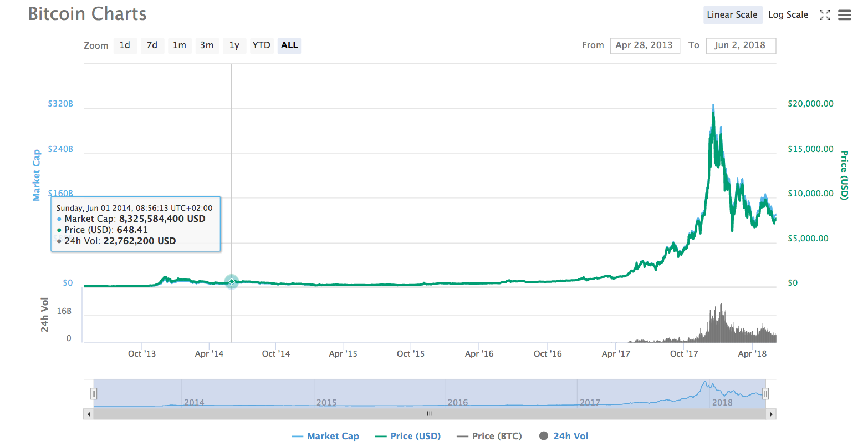The height and width of the screenshot is (446, 868).
Task: Set zoom to YTD
Action: (x=262, y=45)
